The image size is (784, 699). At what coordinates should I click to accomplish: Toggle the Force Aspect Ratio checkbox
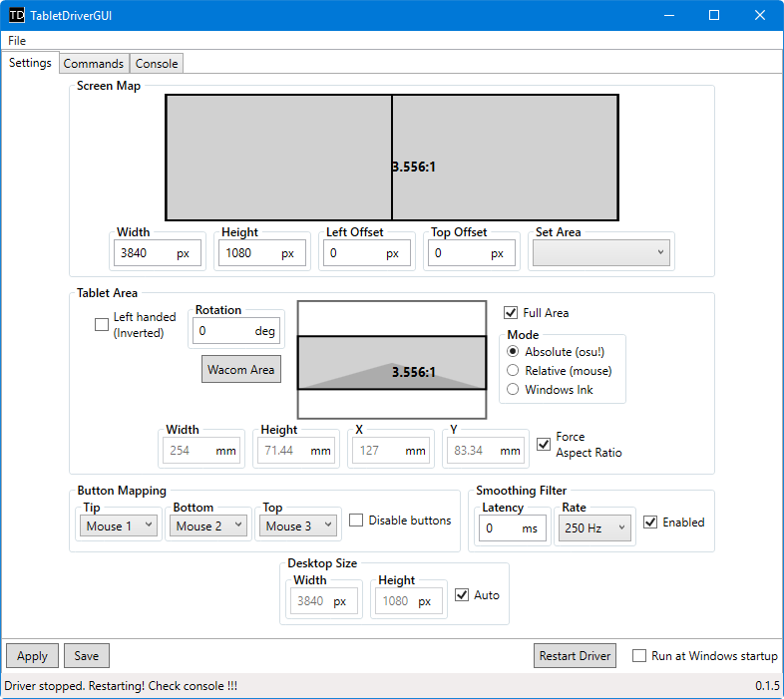coord(544,444)
